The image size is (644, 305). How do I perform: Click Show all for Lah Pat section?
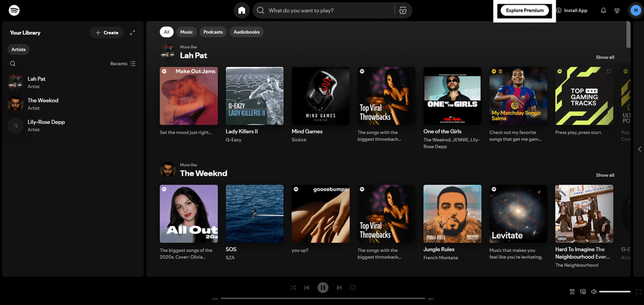pyautogui.click(x=605, y=57)
